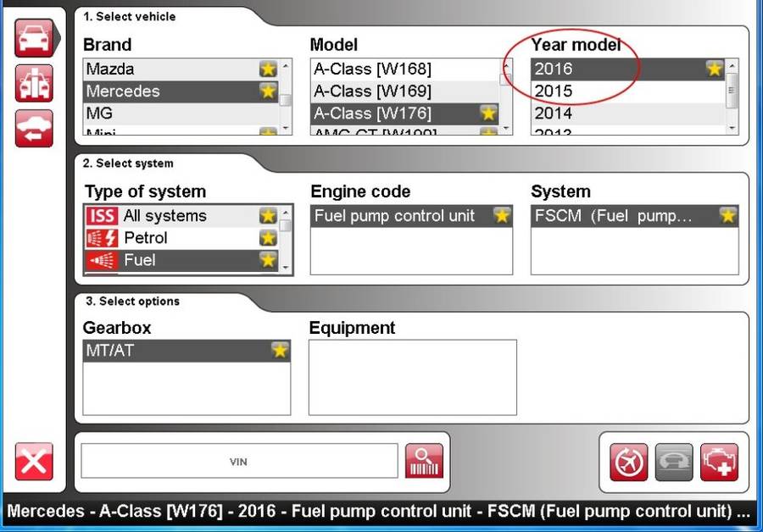Choose A-Class [W169] model
763x532 pixels.
point(405,91)
